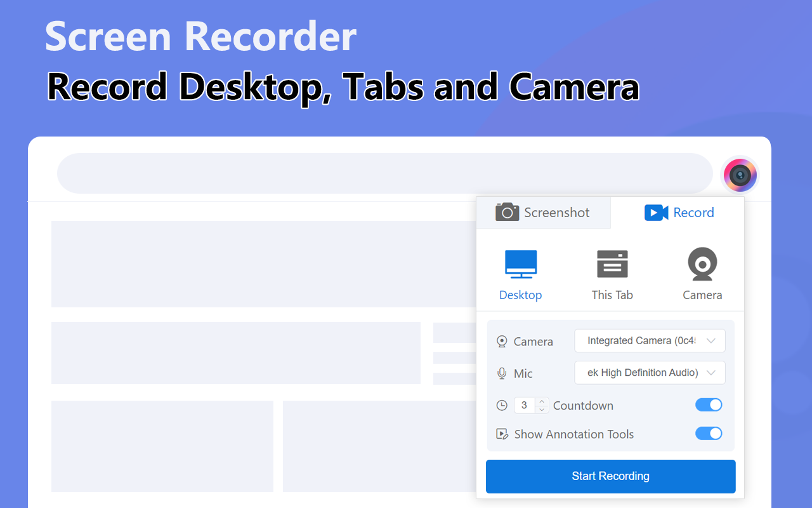Click the microphone icon next to Mic
The width and height of the screenshot is (812, 508).
pyautogui.click(x=502, y=373)
